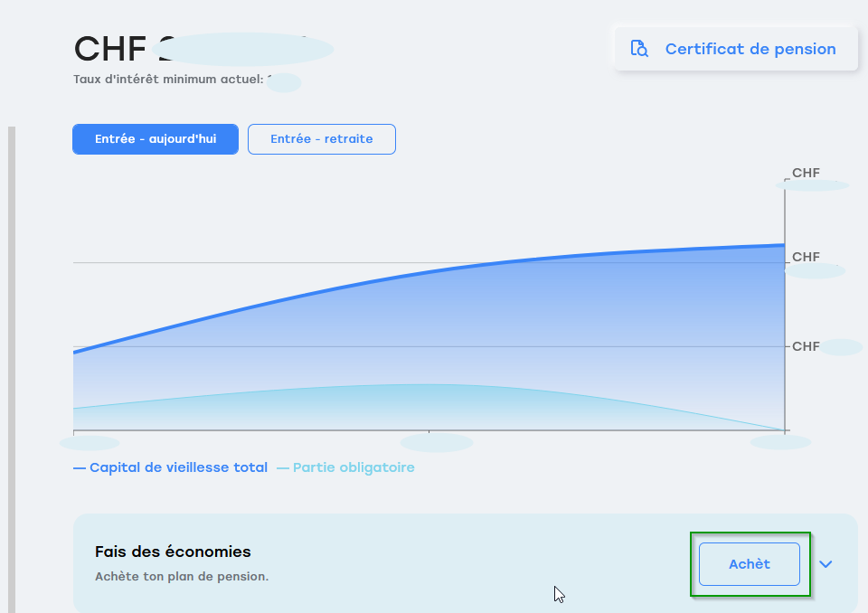This screenshot has height=613, width=868.
Task: Select the Entrée - aujourd'hui tab
Action: point(155,138)
